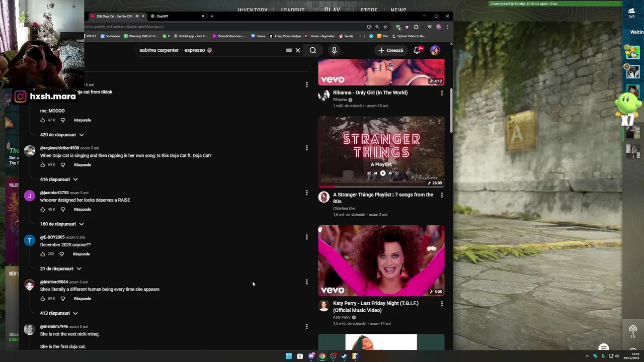Click the Creează button
This screenshot has width=644, height=362.
tap(391, 50)
